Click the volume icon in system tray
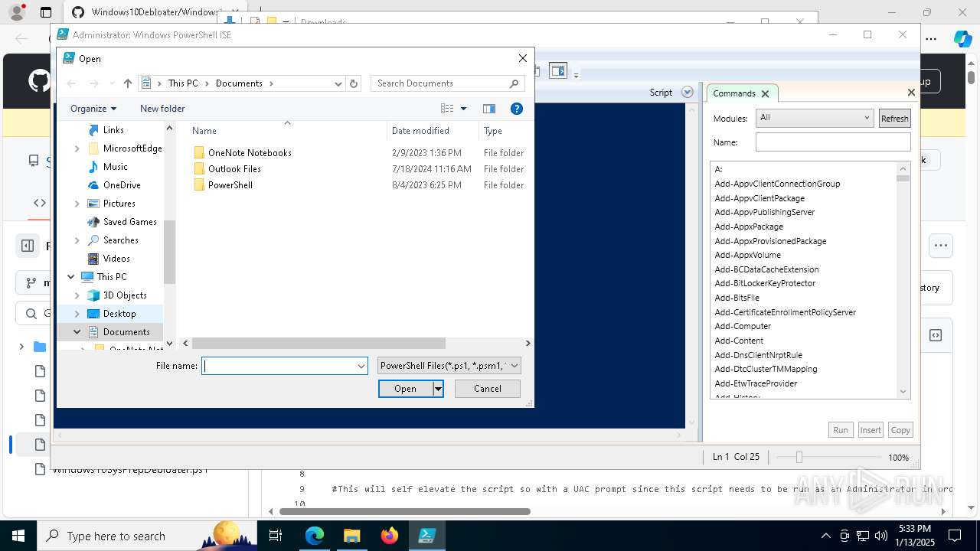The width and height of the screenshot is (980, 551). tap(880, 536)
